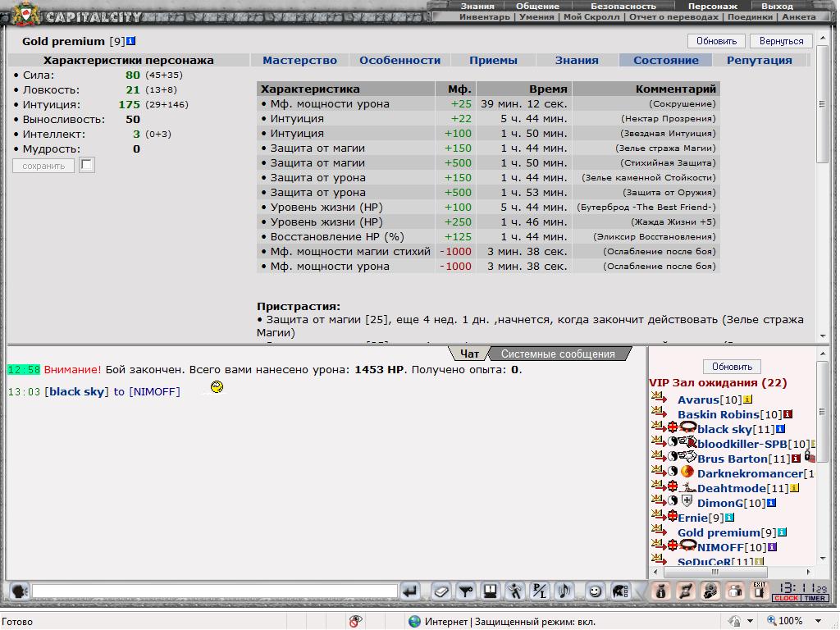Click the Вернуться button
The height and width of the screenshot is (630, 840).
781,41
